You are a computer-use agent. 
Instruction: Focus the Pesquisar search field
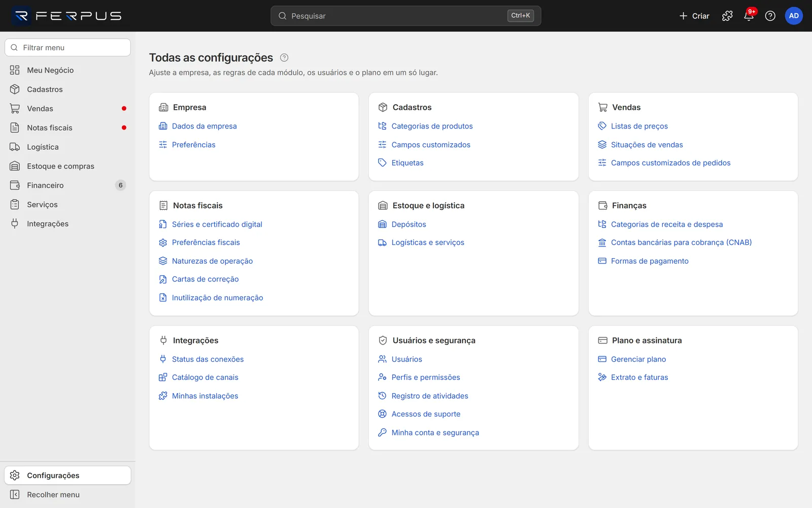(x=406, y=16)
